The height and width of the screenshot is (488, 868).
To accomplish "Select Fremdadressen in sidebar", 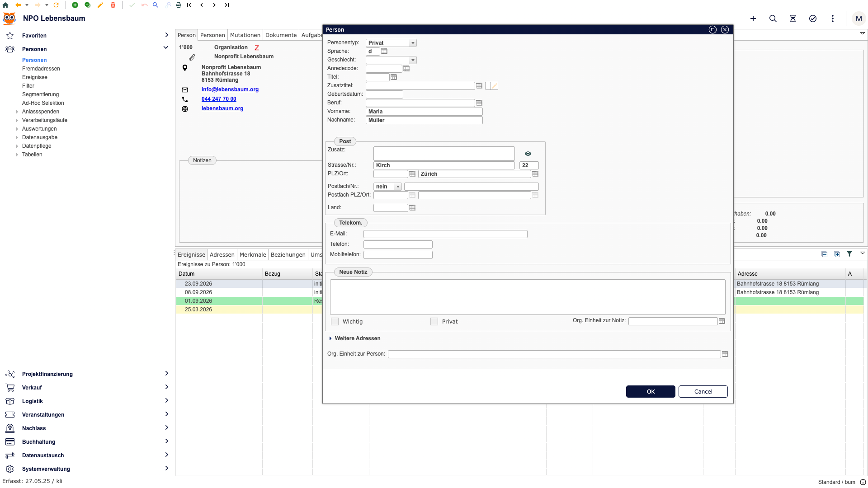I will (x=41, y=69).
